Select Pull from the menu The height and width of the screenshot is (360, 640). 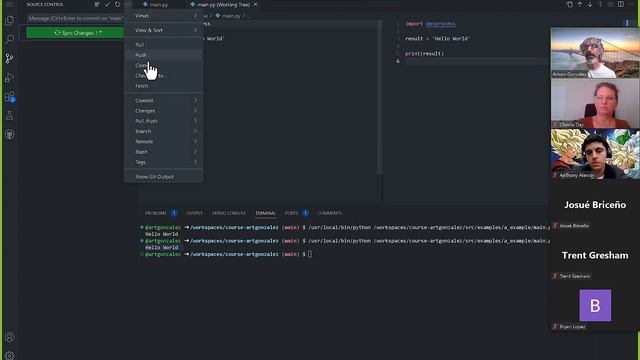pos(163,44)
